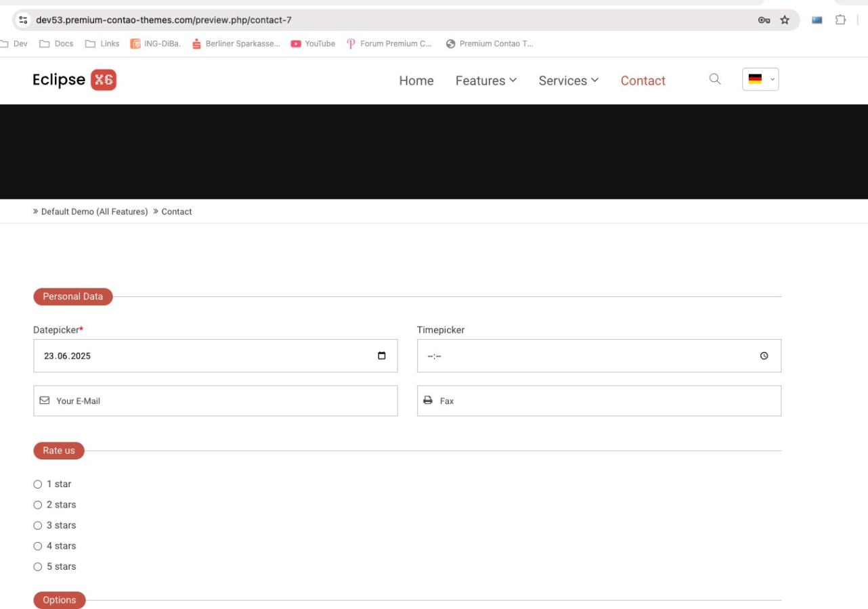The width and height of the screenshot is (868, 609).
Task: Click the clock icon in Timepicker field
Action: (x=764, y=356)
